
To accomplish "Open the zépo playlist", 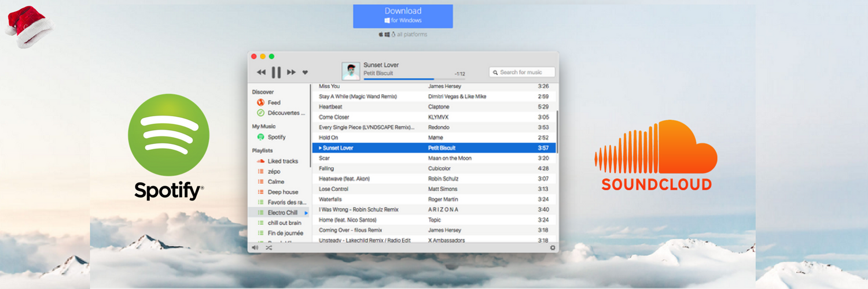I will [269, 172].
